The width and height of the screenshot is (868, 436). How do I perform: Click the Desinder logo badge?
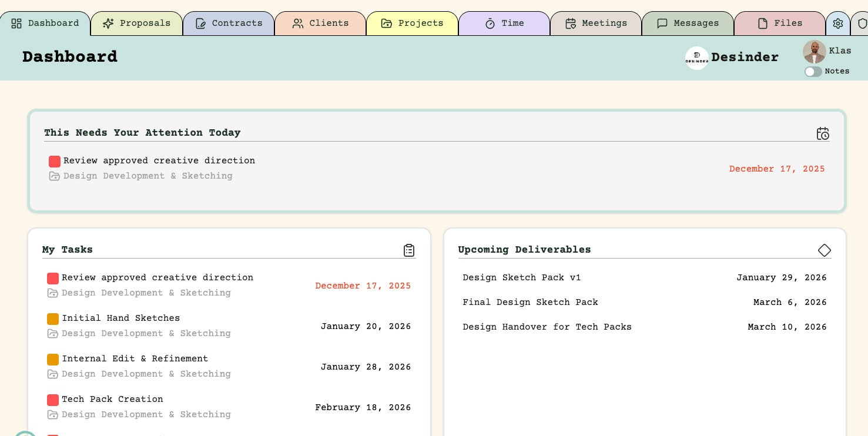click(x=697, y=58)
